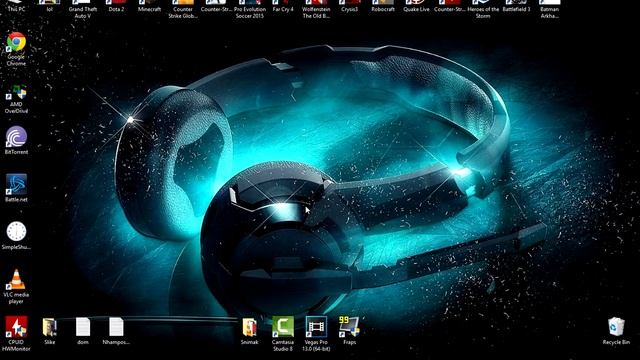
Task: Launch Camtasia Studio 8
Action: pyautogui.click(x=283, y=327)
